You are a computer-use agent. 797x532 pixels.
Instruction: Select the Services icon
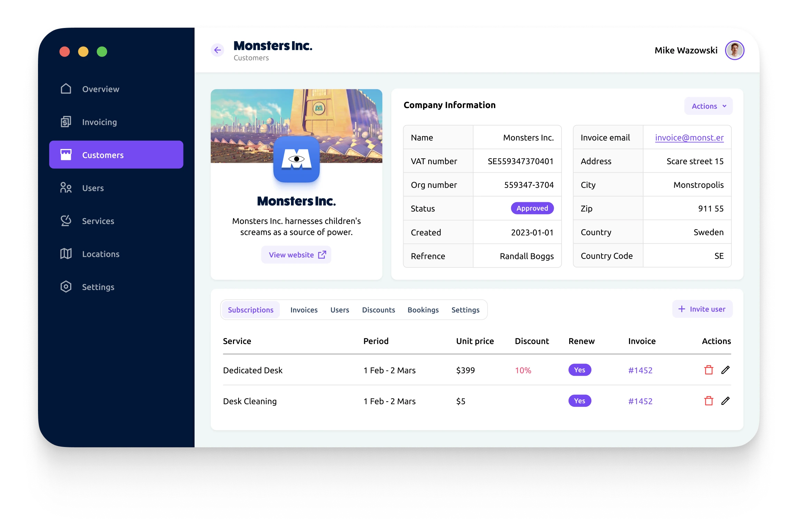[66, 221]
